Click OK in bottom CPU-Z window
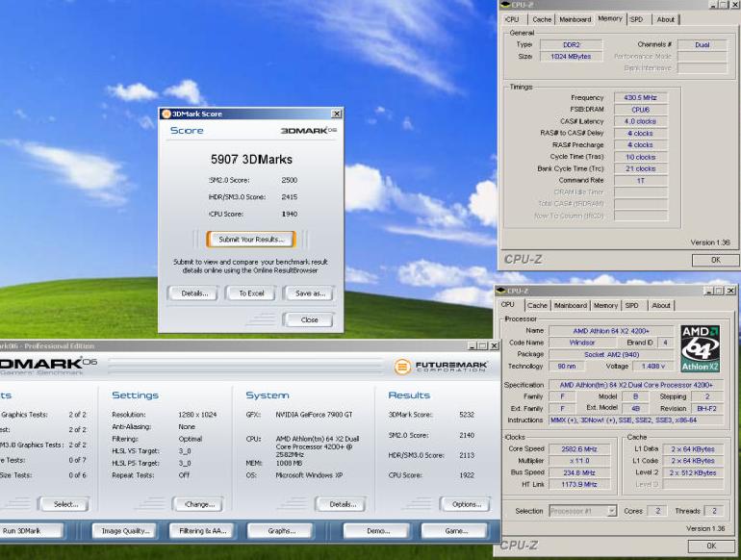741x560 pixels. pos(711,546)
